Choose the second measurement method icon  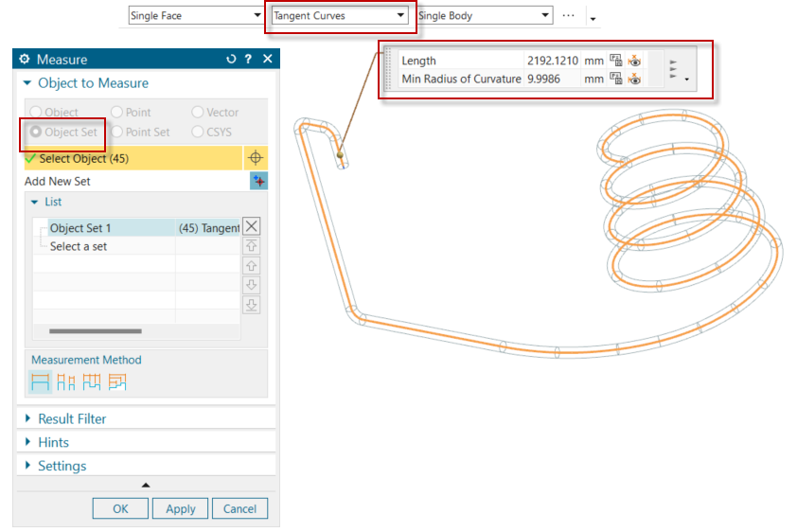click(66, 381)
